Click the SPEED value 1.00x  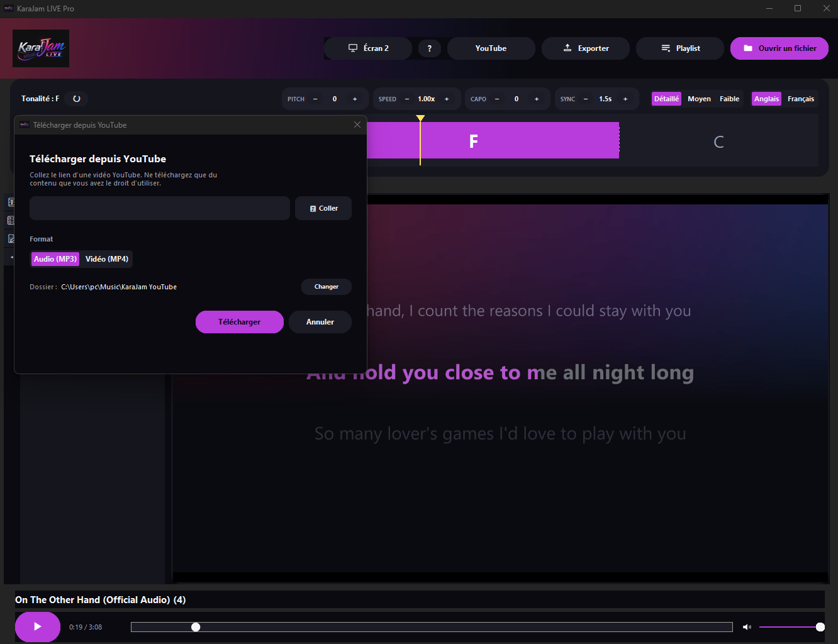(x=427, y=99)
